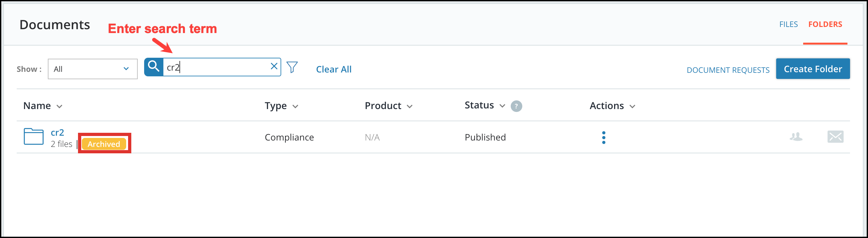Switch to the FILES tab
Screen dimensions: 868x238
point(788,24)
